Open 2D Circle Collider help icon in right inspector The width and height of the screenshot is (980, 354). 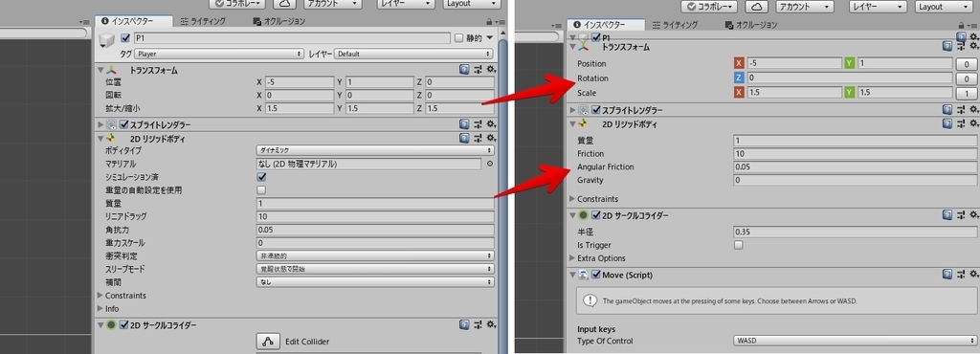coord(947,215)
